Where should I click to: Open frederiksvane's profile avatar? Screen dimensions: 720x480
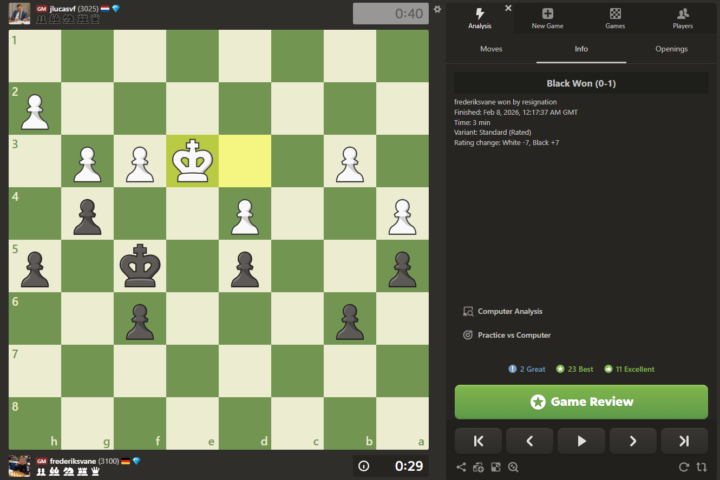19,466
